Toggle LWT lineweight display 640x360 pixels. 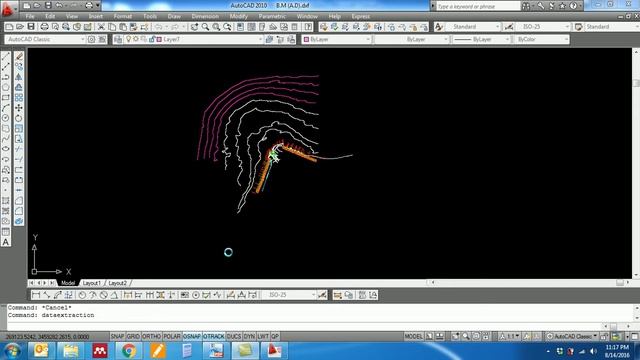[x=263, y=336]
